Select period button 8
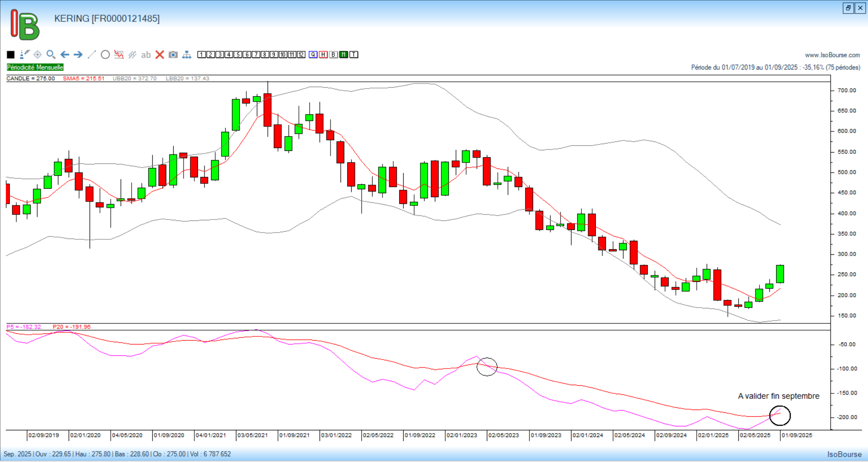The image size is (868, 462). tap(265, 55)
